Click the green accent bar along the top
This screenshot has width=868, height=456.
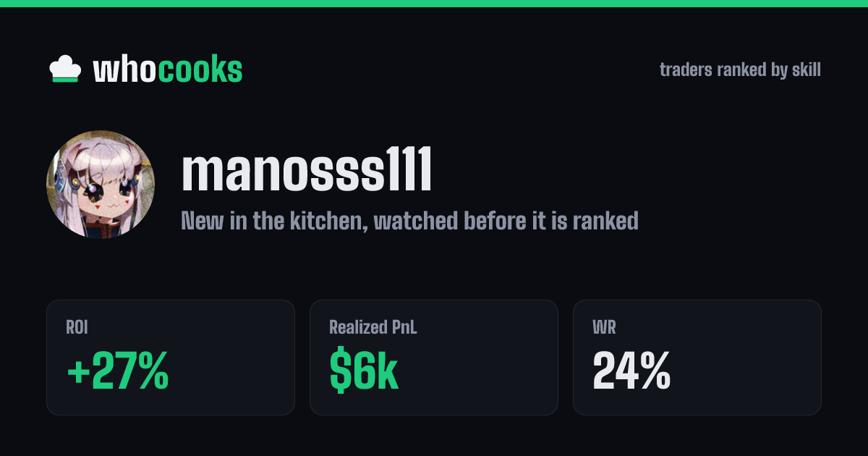(434, 4)
